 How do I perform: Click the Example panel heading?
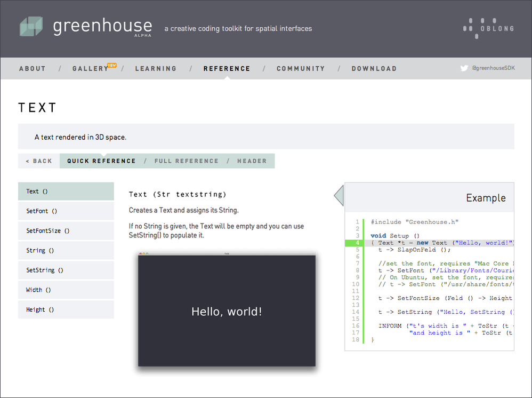pos(486,198)
